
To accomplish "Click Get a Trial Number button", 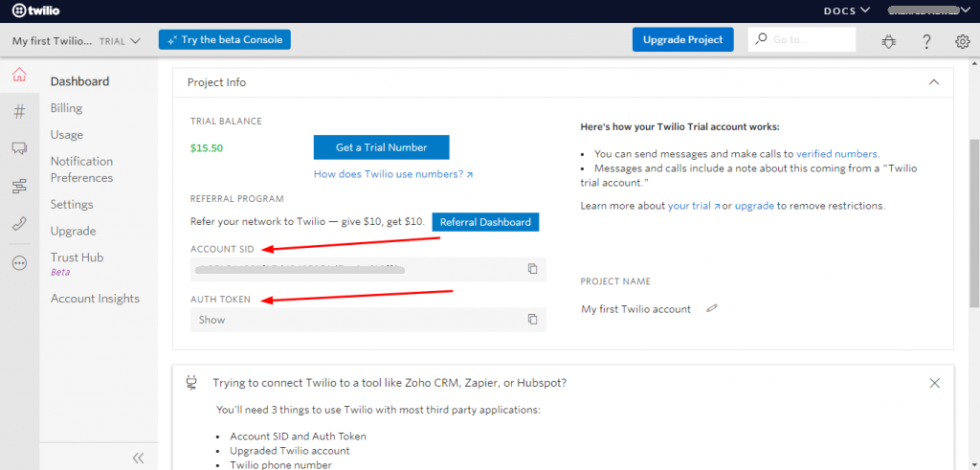I will click(381, 147).
